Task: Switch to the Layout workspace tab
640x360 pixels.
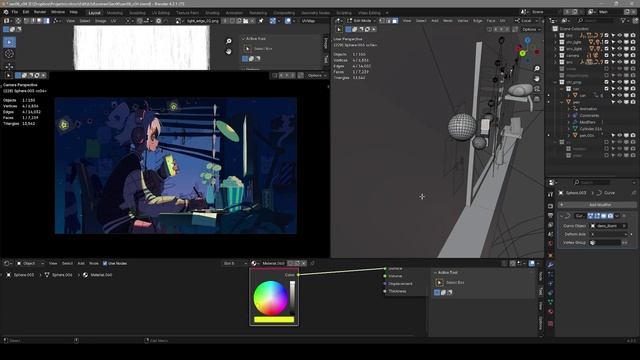Action: [94, 13]
